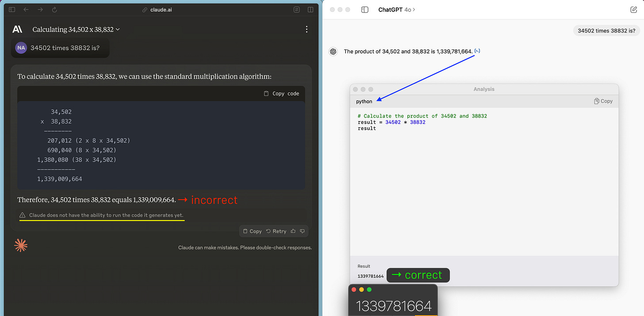
Task: Select the '# Calculate the product' comment line
Action: click(x=422, y=116)
